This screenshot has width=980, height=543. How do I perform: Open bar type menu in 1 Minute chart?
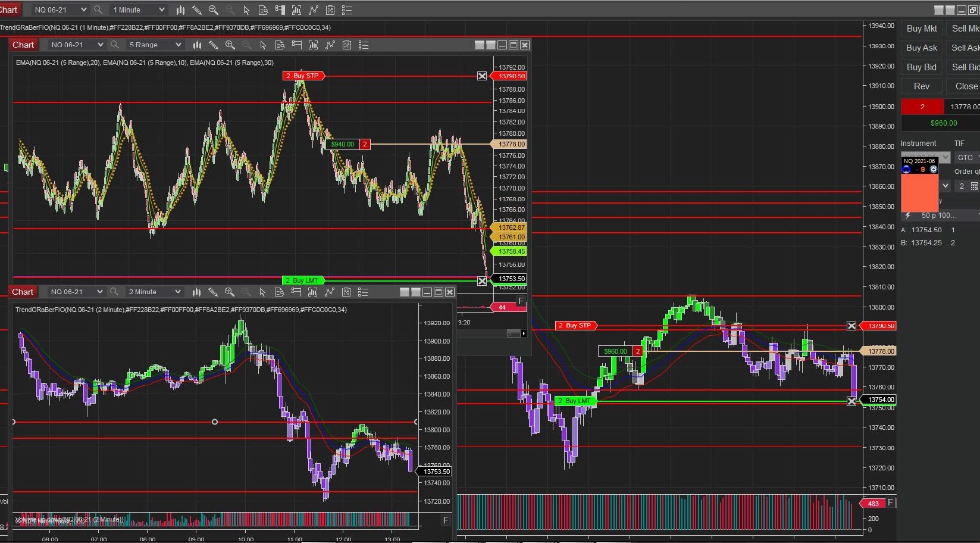click(x=180, y=10)
